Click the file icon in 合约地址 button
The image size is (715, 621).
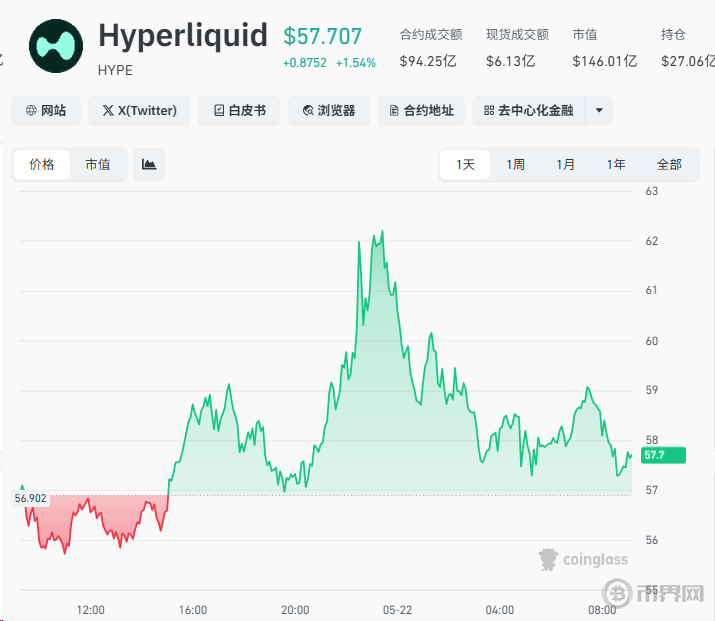click(x=394, y=110)
